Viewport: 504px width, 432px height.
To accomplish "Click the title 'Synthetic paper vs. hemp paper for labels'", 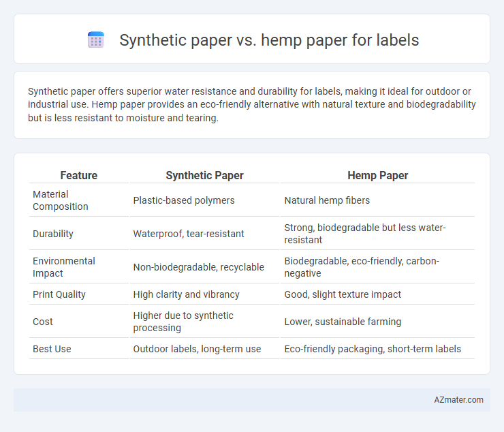I will pyautogui.click(x=269, y=40).
